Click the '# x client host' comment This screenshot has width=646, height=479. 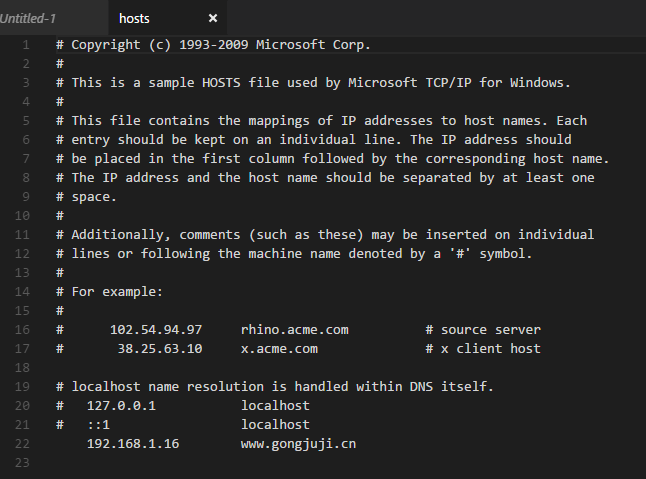[x=483, y=349]
